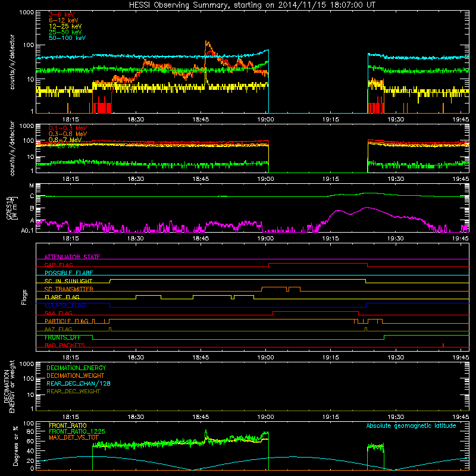The height and width of the screenshot is (476, 476).
Task: Select the 25-50 keV legend label
Action: point(65,32)
